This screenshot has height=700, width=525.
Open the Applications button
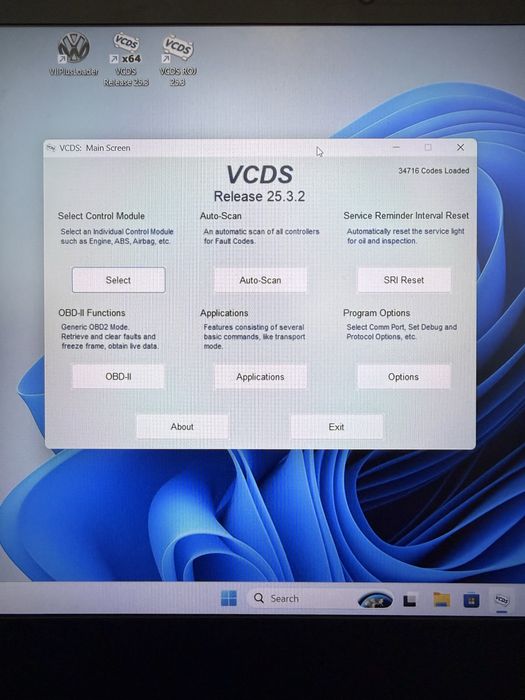(x=260, y=377)
